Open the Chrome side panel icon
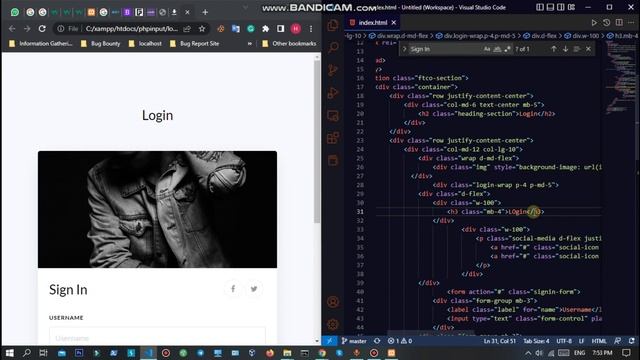Viewport: 640px width, 360px height. [x=281, y=29]
